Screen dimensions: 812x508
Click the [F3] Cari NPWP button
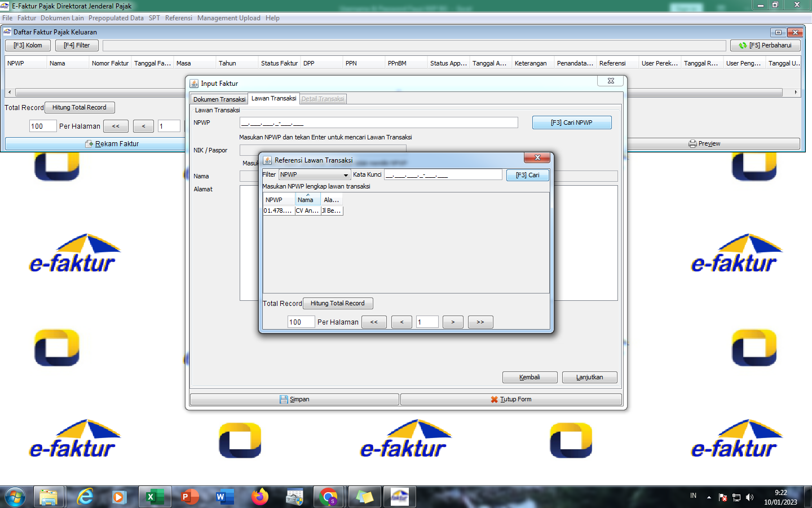[x=572, y=122]
